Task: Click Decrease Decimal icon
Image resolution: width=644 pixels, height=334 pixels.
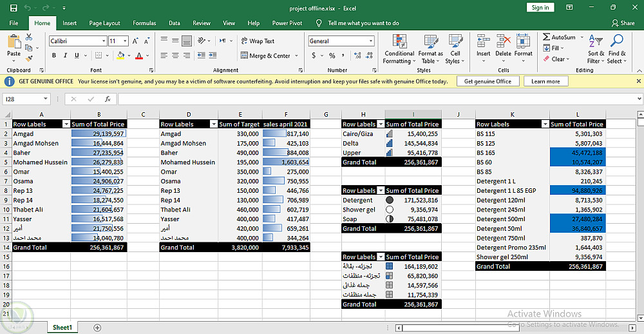Action: [x=369, y=55]
